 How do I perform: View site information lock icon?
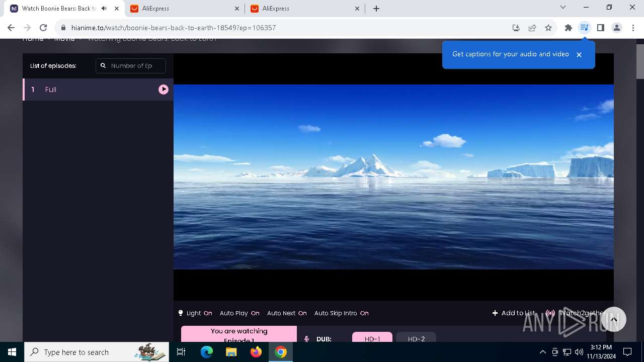tap(63, 28)
